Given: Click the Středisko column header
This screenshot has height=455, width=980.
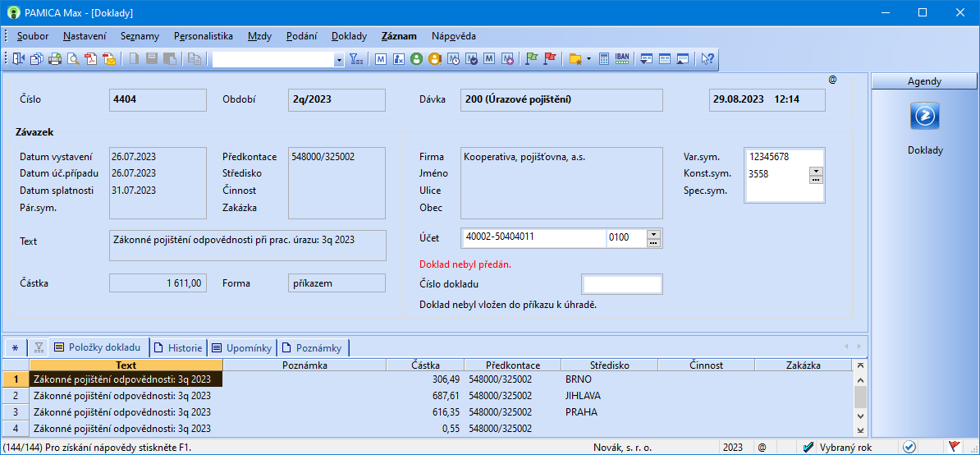Looking at the screenshot, I should click(x=609, y=365).
